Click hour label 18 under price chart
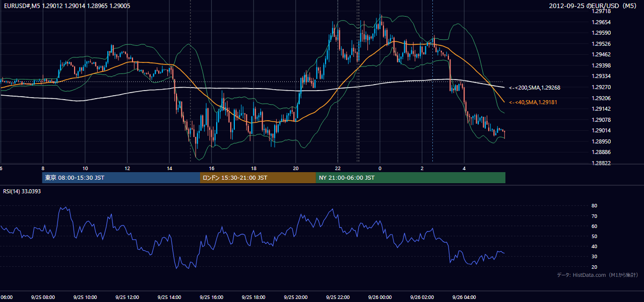Screen dimensions: 644x302 [x=254, y=168]
